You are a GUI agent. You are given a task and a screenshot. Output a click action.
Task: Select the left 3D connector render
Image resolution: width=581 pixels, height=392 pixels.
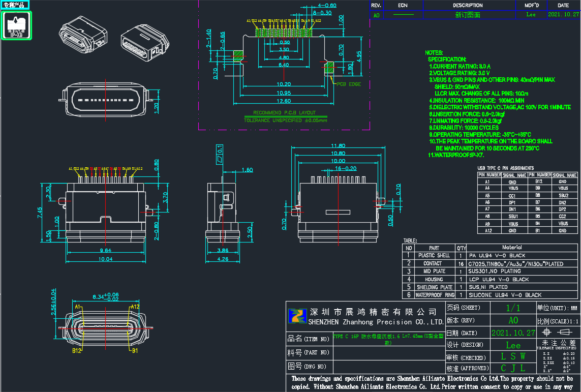(x=83, y=35)
